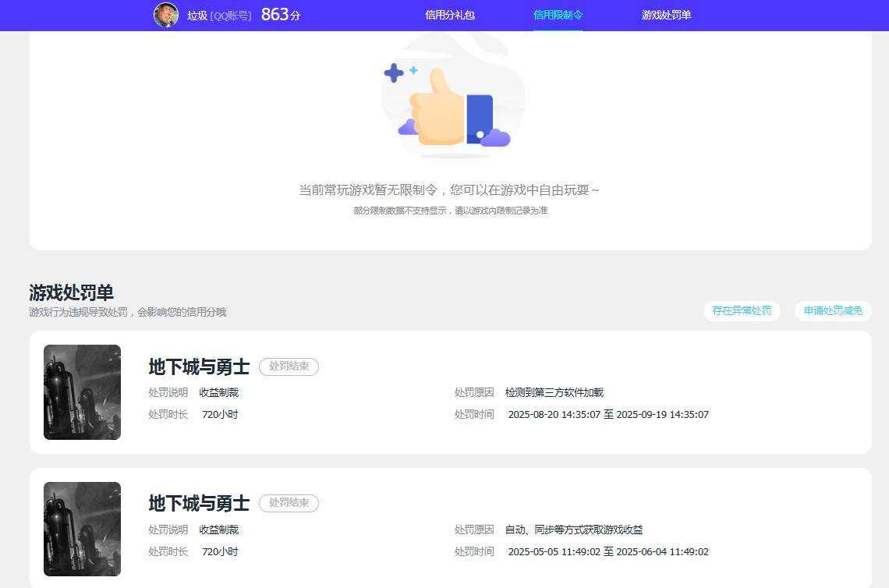Click the 存在异常处罚 button
Viewport: 889px width, 588px height.
click(x=742, y=310)
